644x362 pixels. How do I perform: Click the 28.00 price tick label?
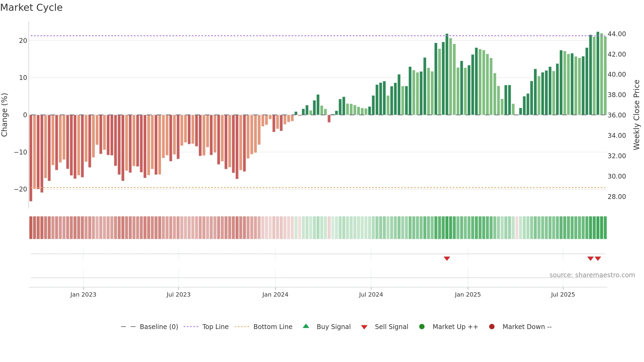pos(617,197)
